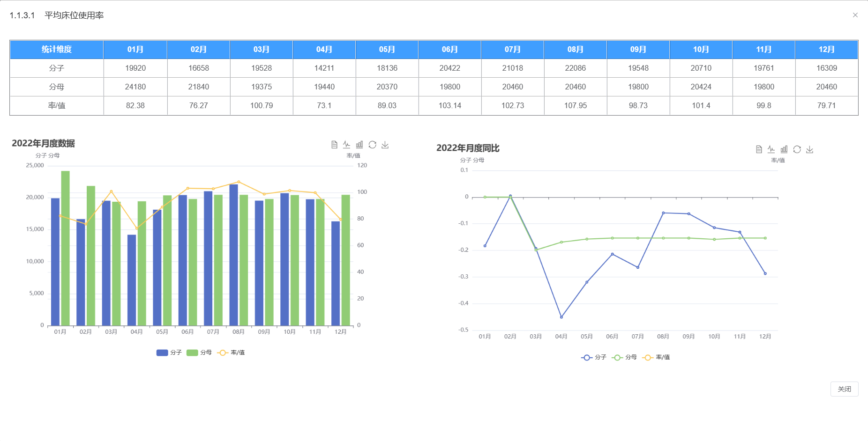The image size is (868, 441).
Task: Click cell value 107.95
Action: click(576, 105)
